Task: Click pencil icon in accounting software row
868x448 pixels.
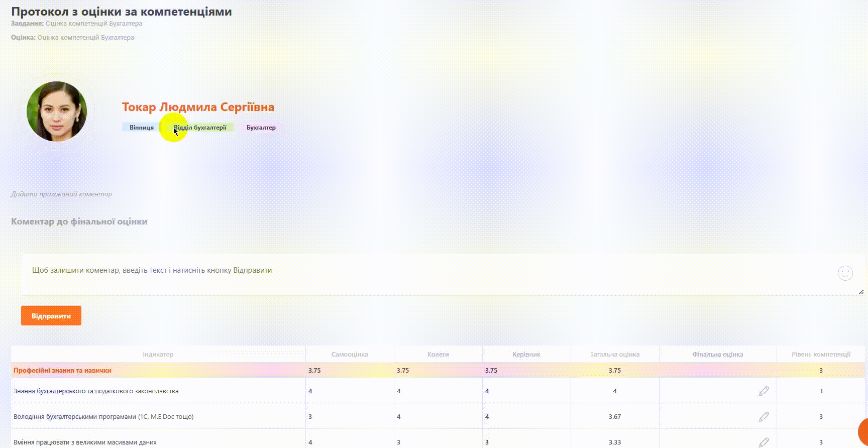Action: [x=764, y=417]
